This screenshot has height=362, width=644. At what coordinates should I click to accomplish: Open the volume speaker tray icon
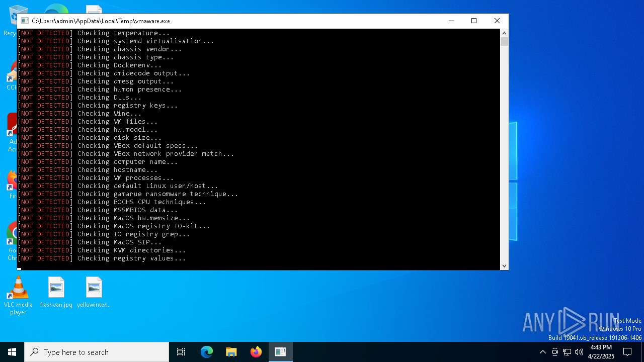(x=579, y=352)
